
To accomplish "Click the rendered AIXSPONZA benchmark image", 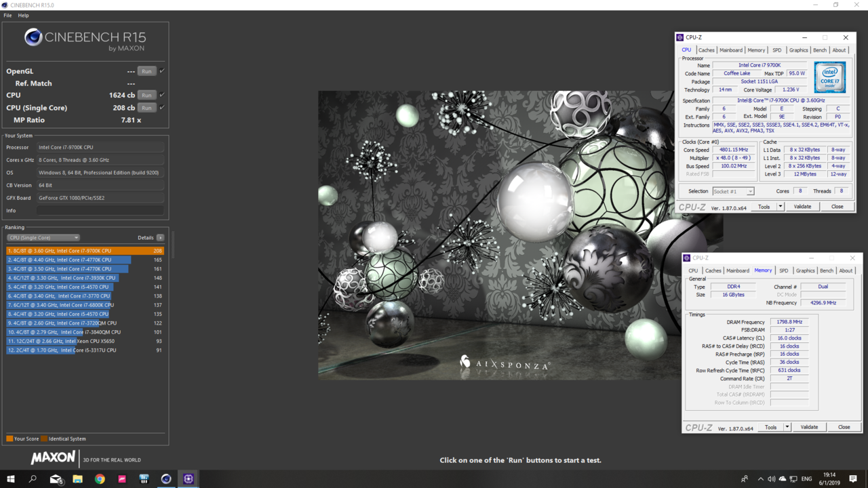I will 521,235.
